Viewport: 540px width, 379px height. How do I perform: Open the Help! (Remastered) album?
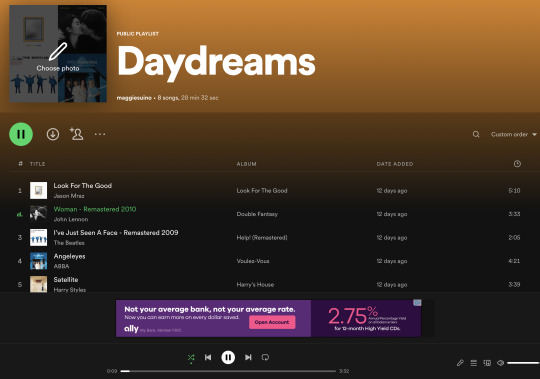262,238
